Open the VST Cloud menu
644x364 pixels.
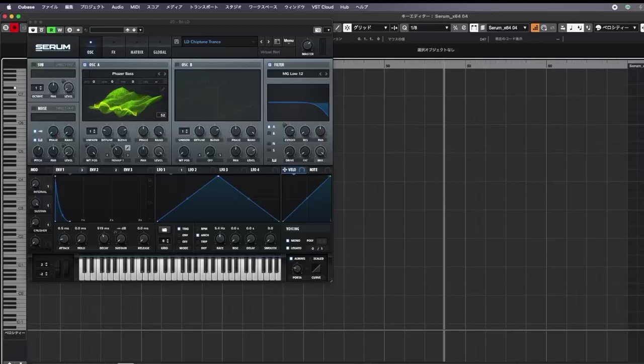click(323, 7)
